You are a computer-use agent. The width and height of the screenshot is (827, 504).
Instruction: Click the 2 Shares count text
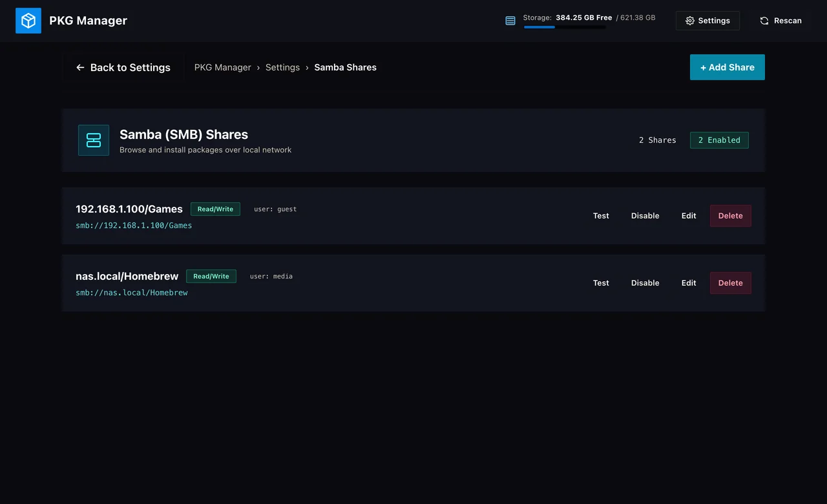coord(658,140)
